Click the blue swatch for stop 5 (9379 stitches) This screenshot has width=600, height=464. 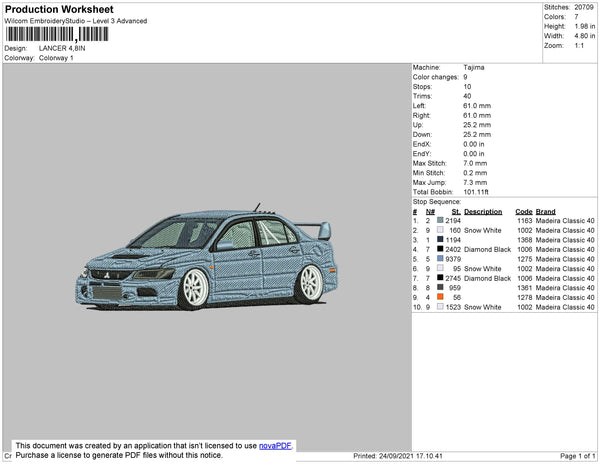click(440, 259)
